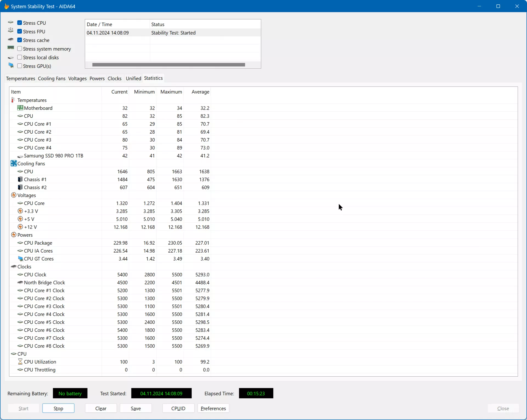This screenshot has width=527, height=420.
Task: Click the Temperatures section icon
Action: tap(13, 99)
